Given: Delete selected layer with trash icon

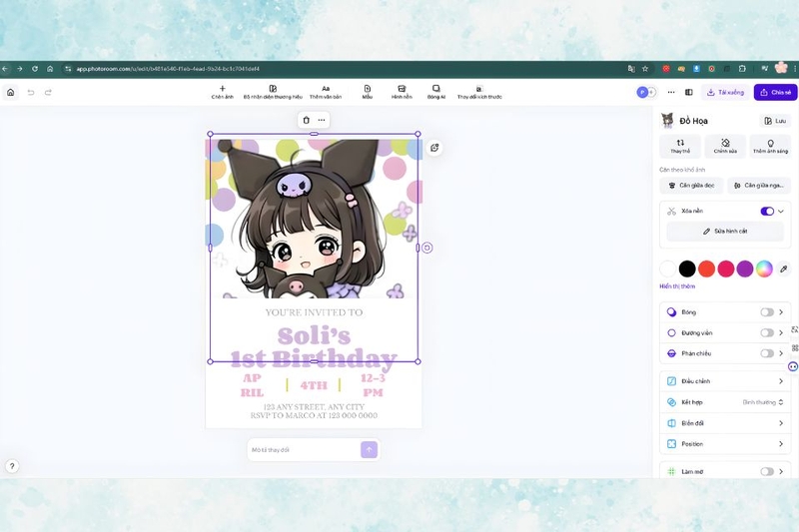Looking at the screenshot, I should (307, 120).
